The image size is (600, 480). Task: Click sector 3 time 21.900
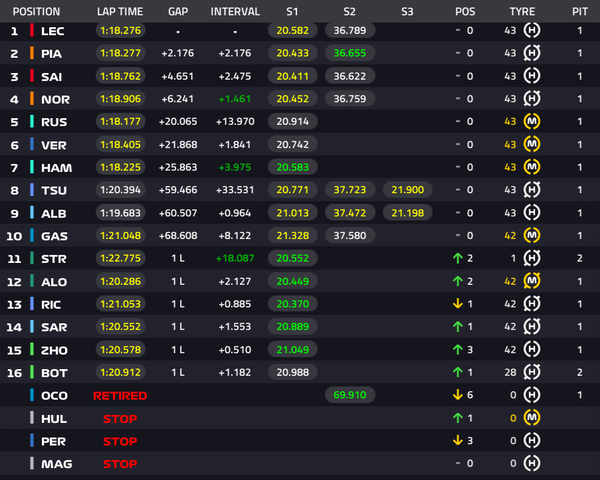coord(408,189)
